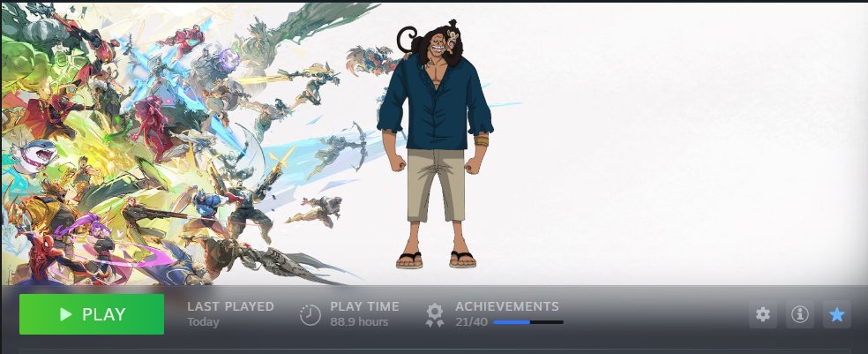Click the standing character in blue shirt
Viewport: 868px width, 354px height.
click(x=435, y=144)
